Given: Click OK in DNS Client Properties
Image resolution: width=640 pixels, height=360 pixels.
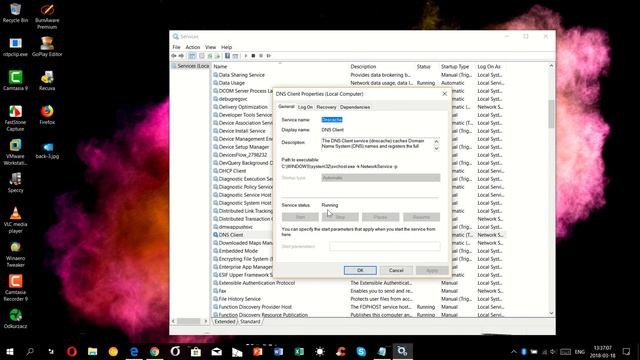Looking at the screenshot, I should click(360, 270).
